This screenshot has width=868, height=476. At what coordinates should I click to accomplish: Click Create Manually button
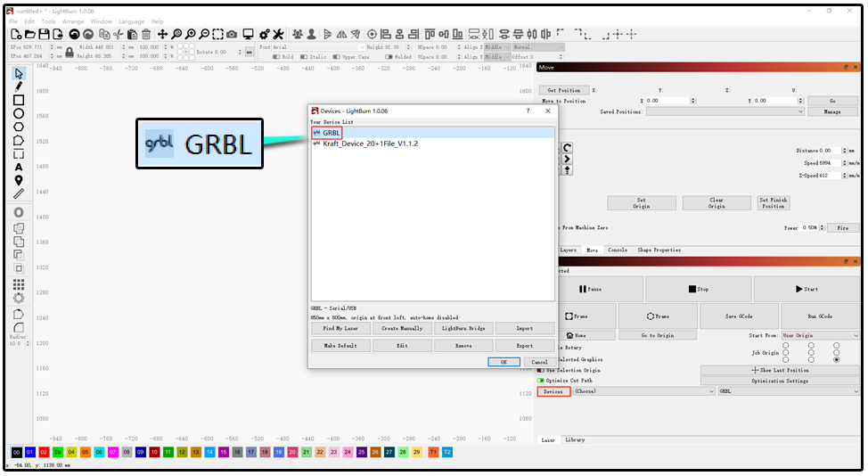(x=402, y=328)
